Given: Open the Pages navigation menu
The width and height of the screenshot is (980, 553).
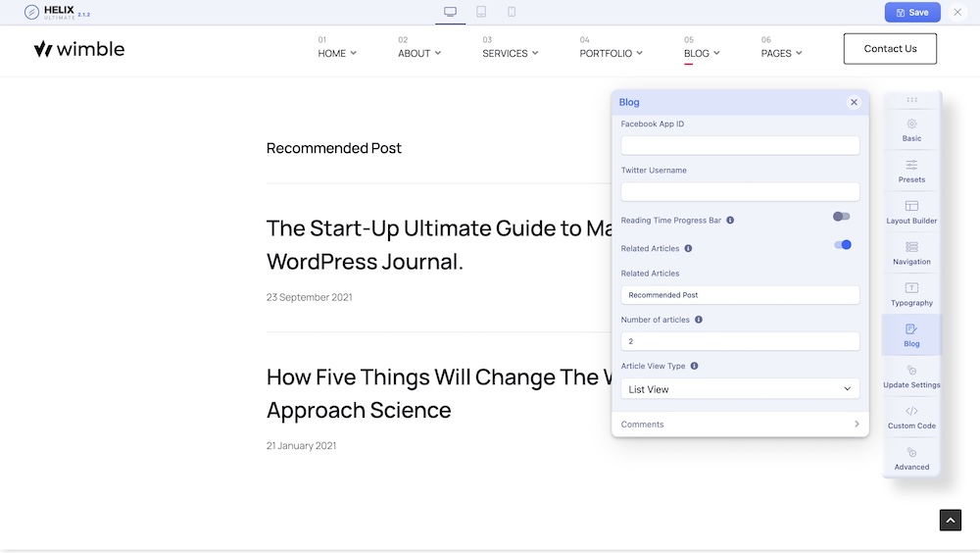Looking at the screenshot, I should 781,53.
